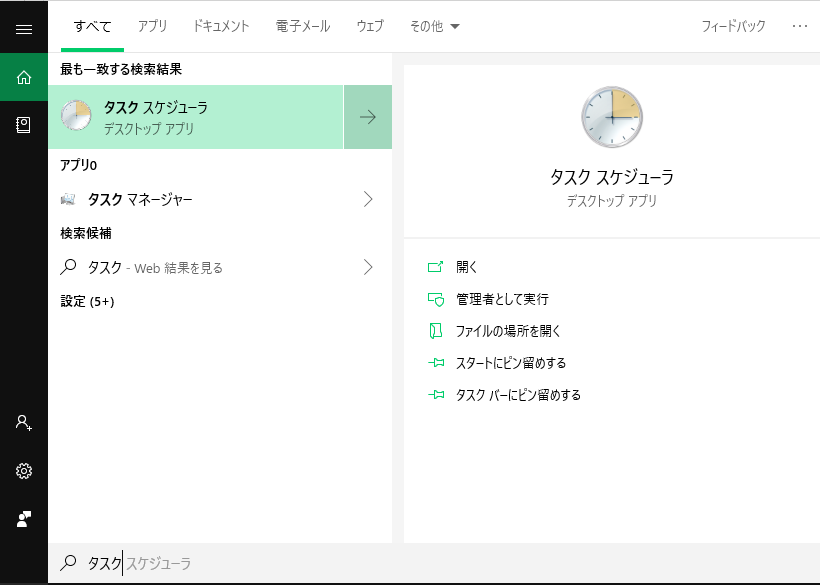This screenshot has height=585, width=820.
Task: Click the feedback icon at sidebar bottom
Action: click(24, 518)
